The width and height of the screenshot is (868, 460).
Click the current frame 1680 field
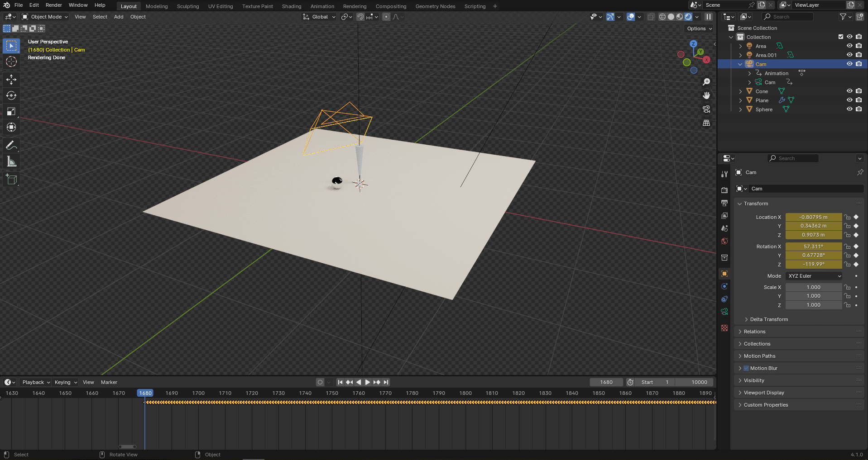606,382
